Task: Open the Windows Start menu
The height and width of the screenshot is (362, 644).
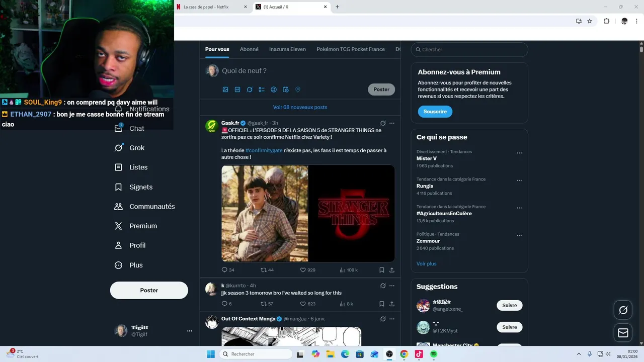Action: [x=211, y=354]
